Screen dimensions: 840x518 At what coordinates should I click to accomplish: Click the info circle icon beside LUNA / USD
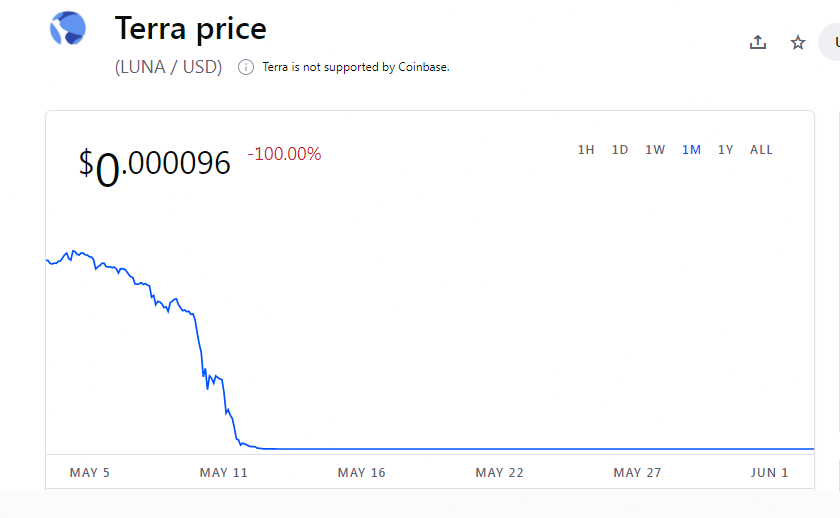[246, 67]
